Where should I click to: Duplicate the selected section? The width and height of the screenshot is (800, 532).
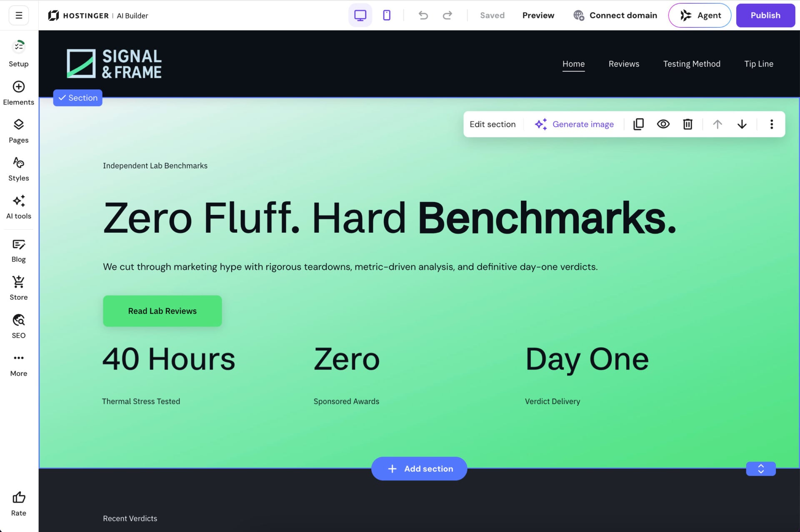(638, 124)
